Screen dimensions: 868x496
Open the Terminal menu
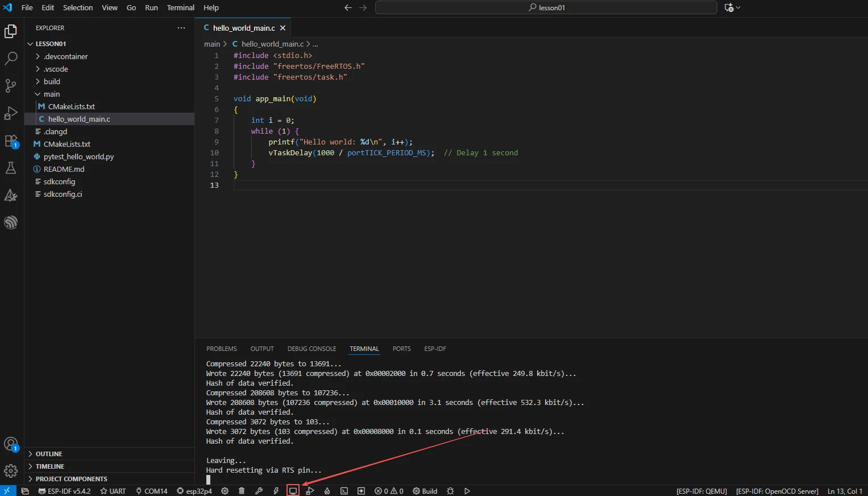180,7
